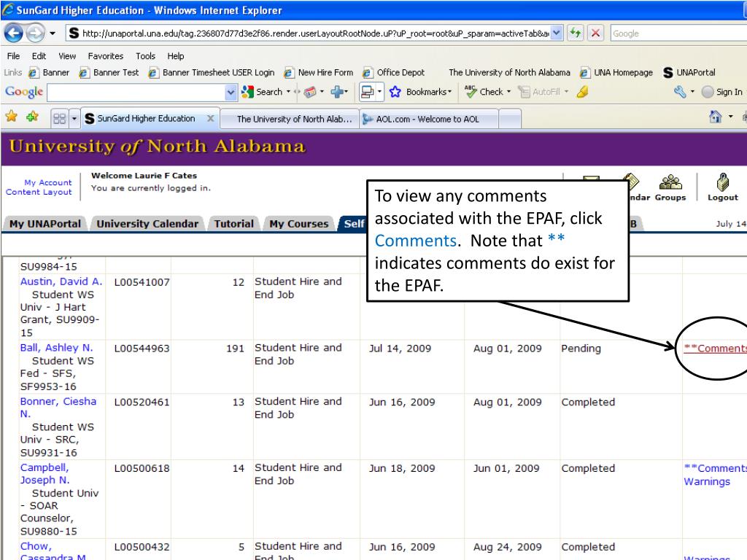Open the Austin, David A. employee link
Screen dimensions: 747x560
pyautogui.click(x=61, y=281)
